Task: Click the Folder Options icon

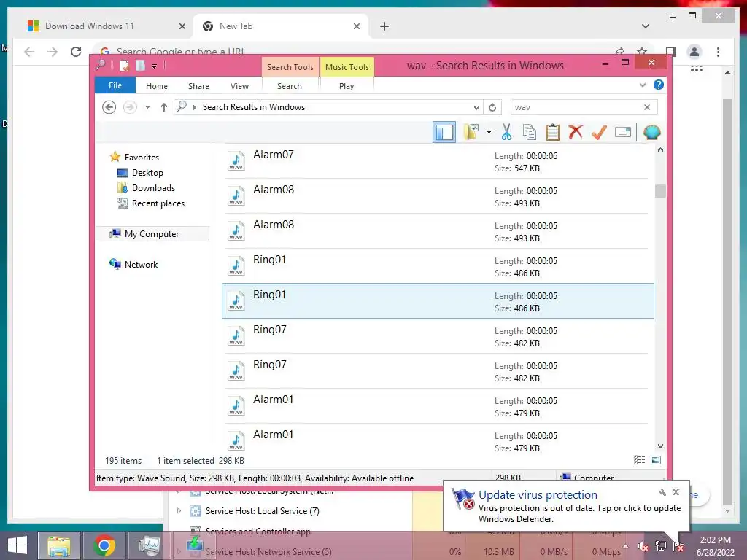Action: pyautogui.click(x=472, y=132)
